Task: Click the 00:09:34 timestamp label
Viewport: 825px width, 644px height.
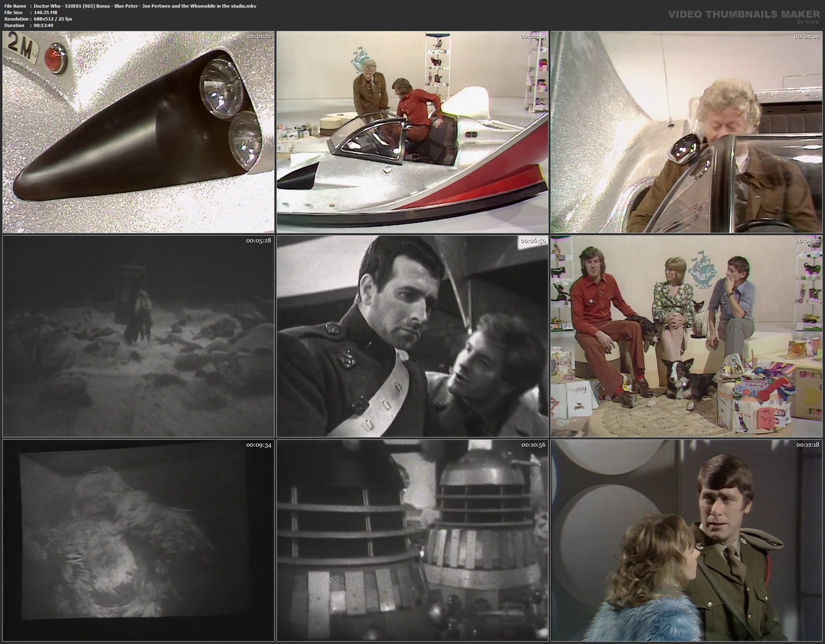Action: 259,445
